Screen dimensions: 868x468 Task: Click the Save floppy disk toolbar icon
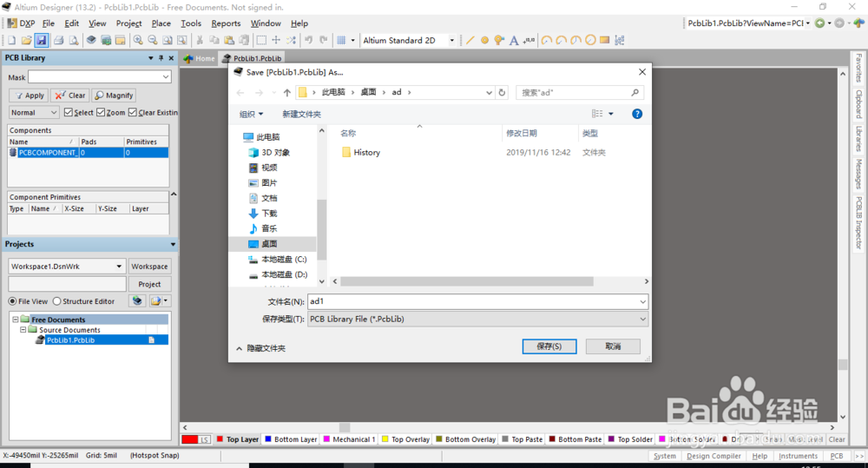point(42,41)
